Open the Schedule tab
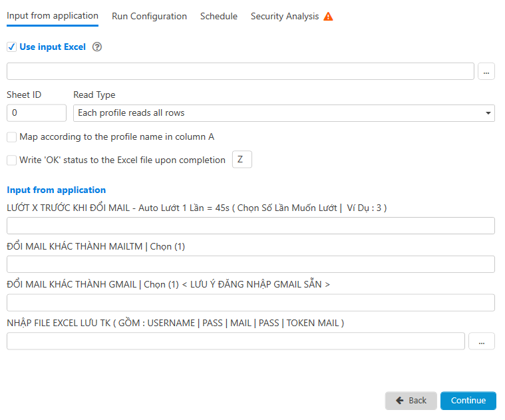Image resolution: width=505 pixels, height=420 pixels. click(219, 17)
